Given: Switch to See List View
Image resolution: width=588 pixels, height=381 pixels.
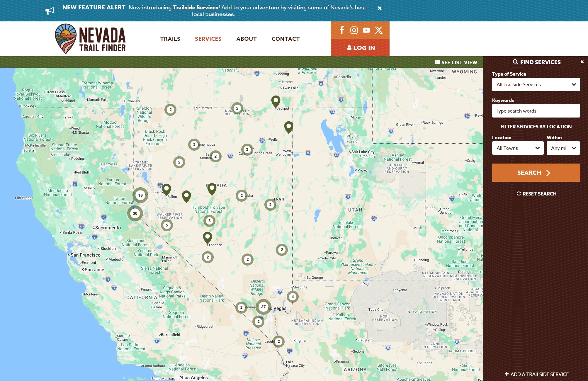Looking at the screenshot, I should 456,62.
